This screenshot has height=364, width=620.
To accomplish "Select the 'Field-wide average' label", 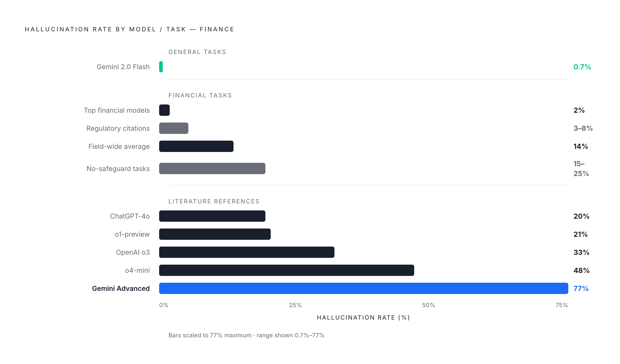I will [119, 147].
